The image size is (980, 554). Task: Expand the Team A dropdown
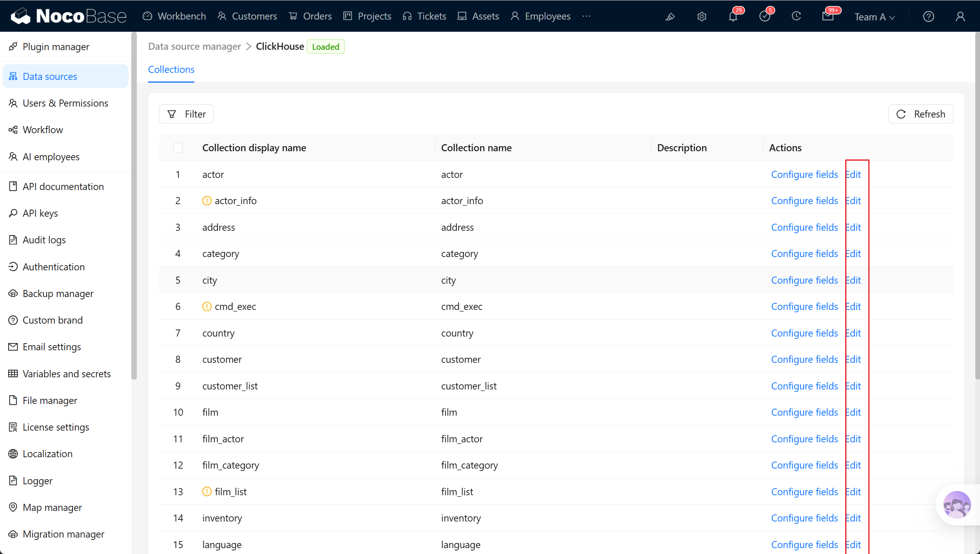[874, 17]
